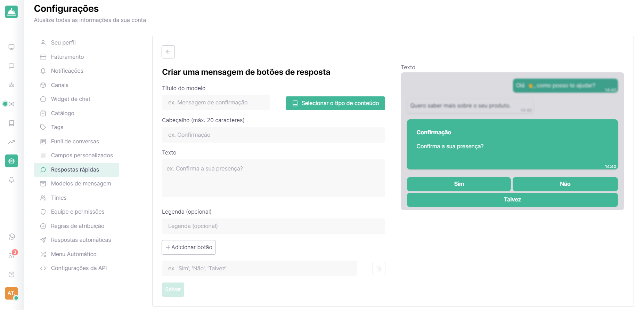The height and width of the screenshot is (310, 644).
Task: Open Menu Automático settings
Action: coord(76,254)
